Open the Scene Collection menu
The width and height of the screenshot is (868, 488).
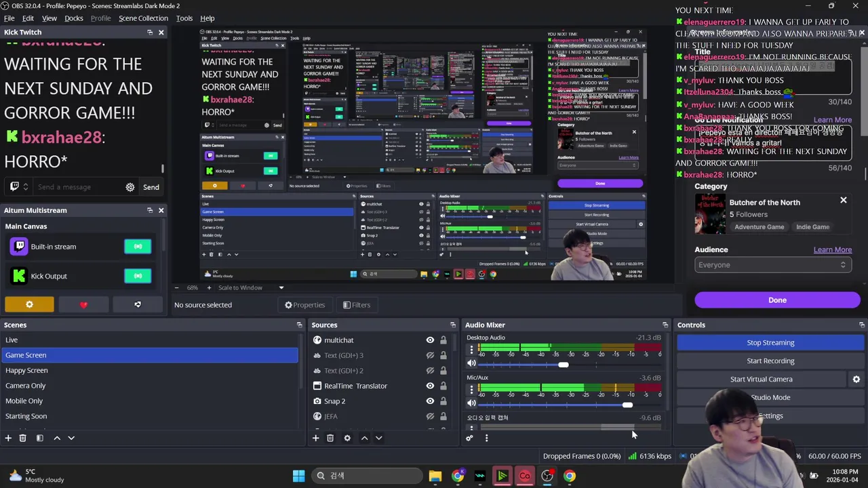tap(143, 18)
